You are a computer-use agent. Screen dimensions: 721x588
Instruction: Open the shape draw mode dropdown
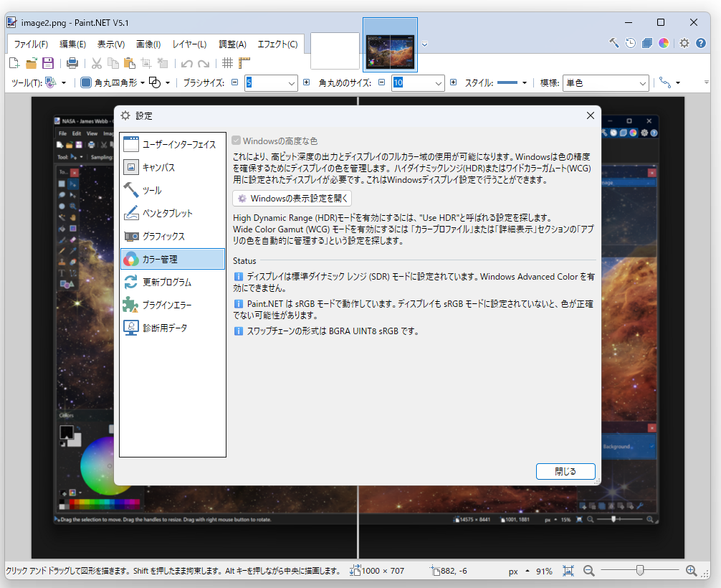160,82
